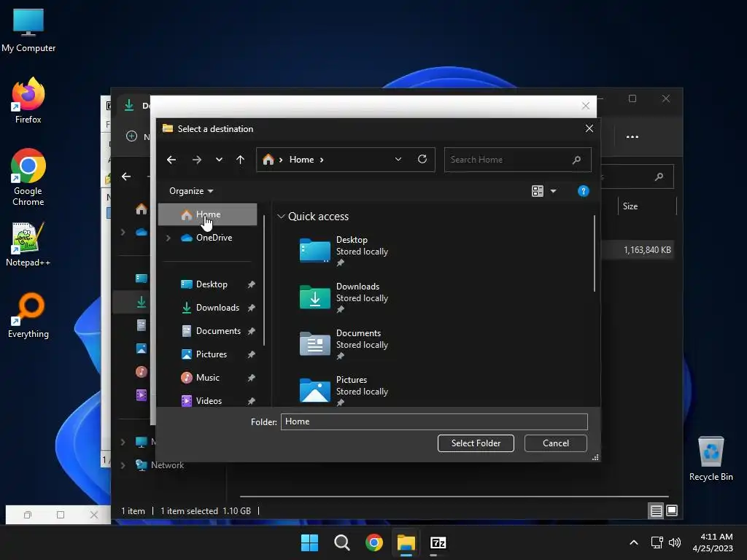747x560 pixels.
Task: Open recent locations dropdown arrow in dialog
Action: (219, 160)
